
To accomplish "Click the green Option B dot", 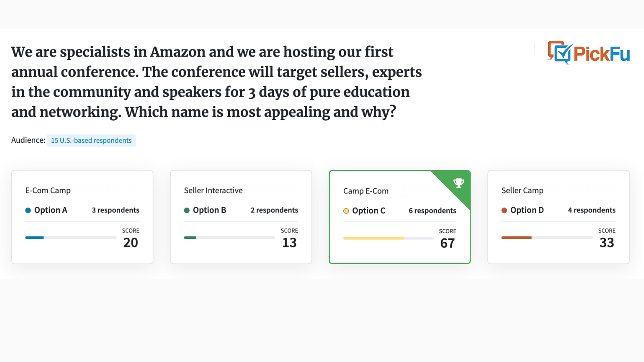I will 187,210.
